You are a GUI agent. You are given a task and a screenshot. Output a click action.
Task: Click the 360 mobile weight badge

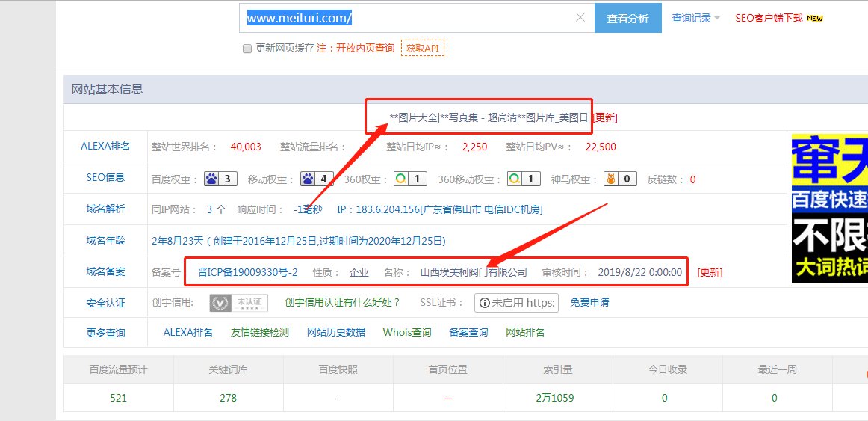(x=524, y=179)
